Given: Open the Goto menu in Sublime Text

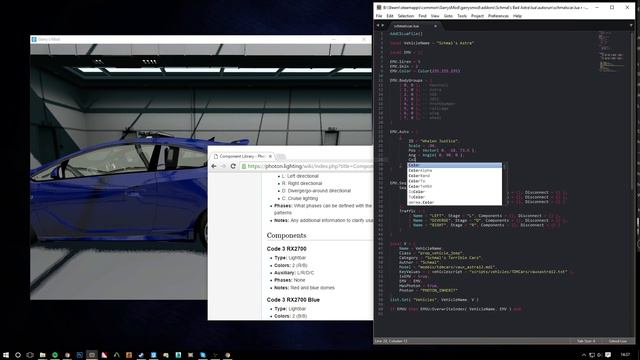Looking at the screenshot, I should pyautogui.click(x=448, y=16).
